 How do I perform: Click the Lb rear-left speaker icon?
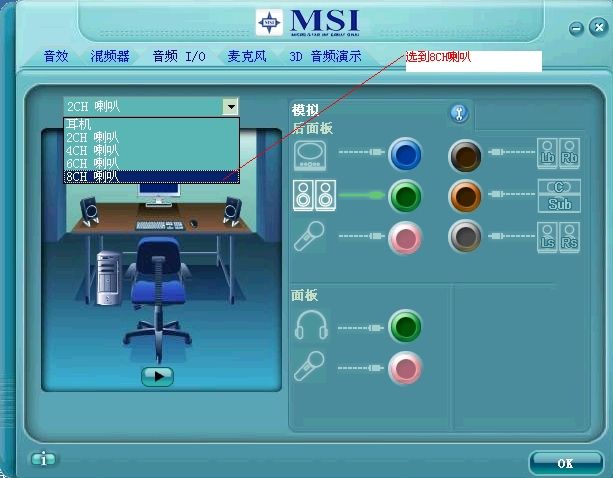547,154
